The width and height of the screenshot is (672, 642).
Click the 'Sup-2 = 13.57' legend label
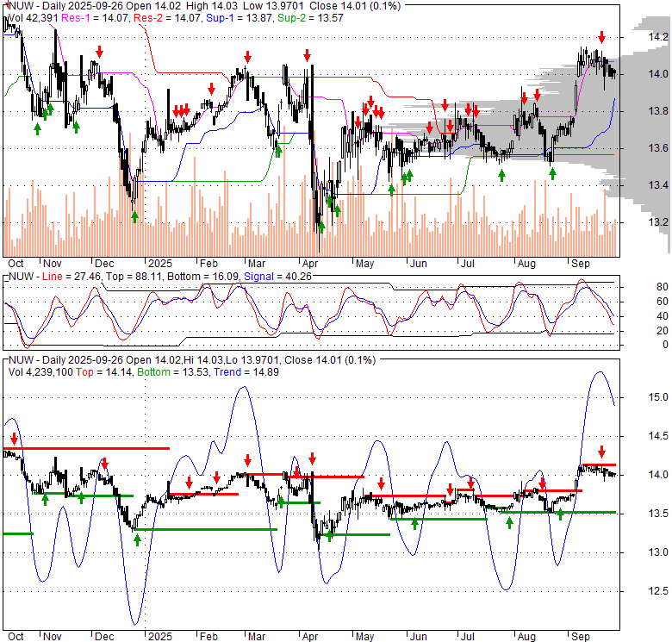point(310,18)
